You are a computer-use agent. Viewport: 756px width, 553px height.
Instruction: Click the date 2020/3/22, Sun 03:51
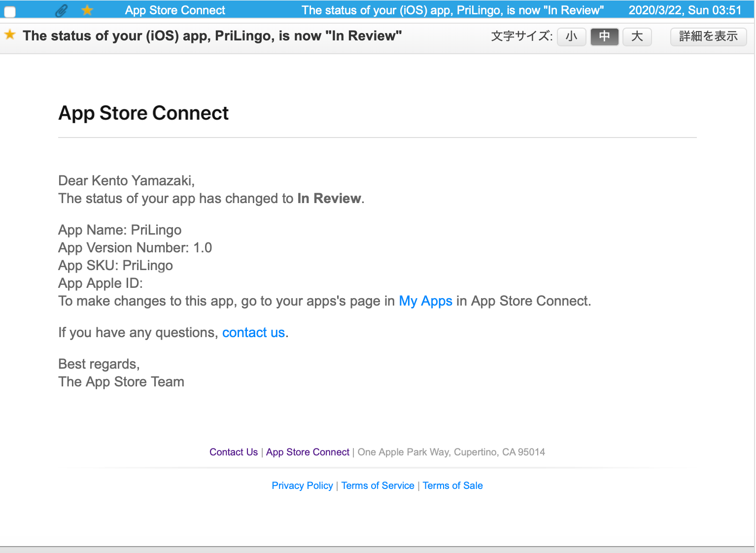[x=685, y=10]
